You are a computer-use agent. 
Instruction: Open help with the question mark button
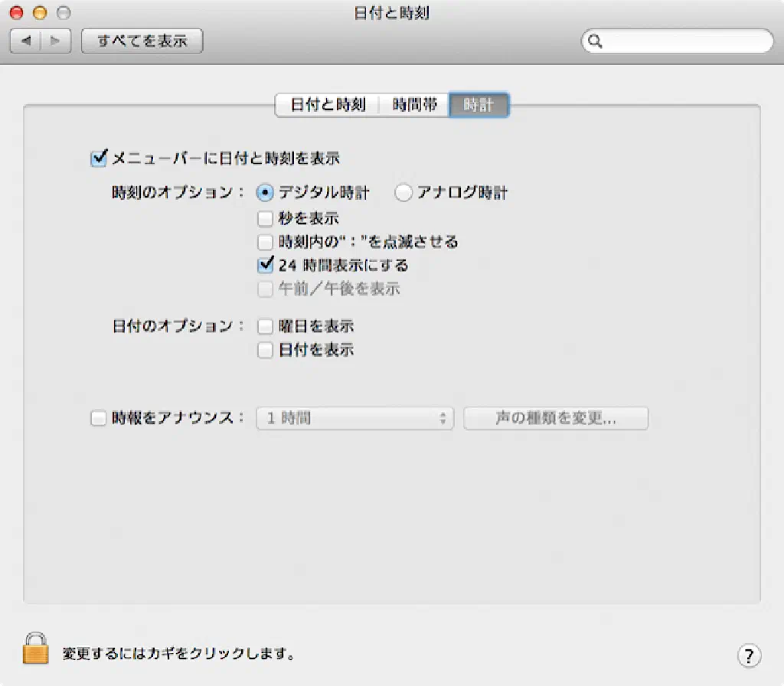coord(748,655)
